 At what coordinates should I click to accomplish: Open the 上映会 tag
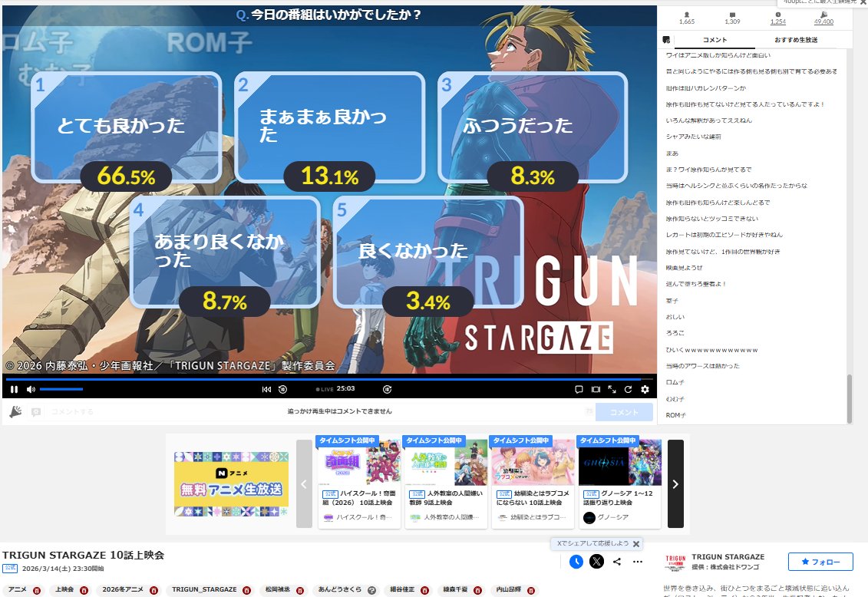[64, 590]
